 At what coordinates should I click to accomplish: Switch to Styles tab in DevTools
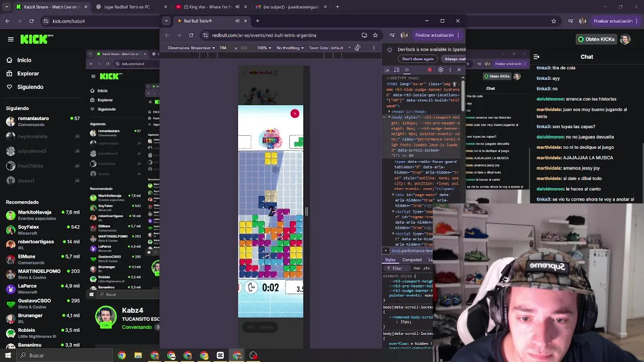pos(390,260)
